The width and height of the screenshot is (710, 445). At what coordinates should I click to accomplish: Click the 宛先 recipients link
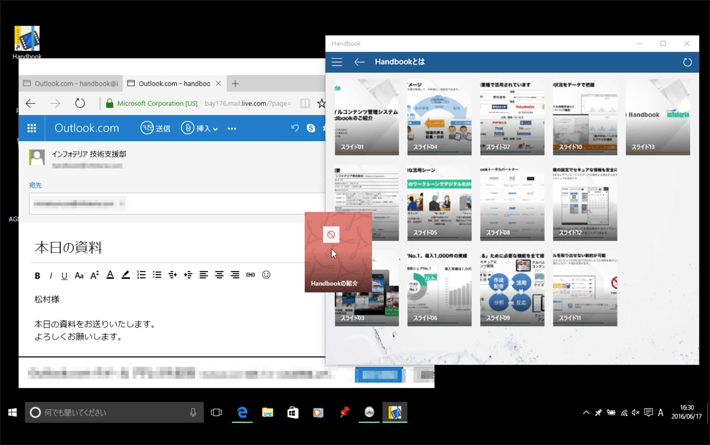[35, 185]
